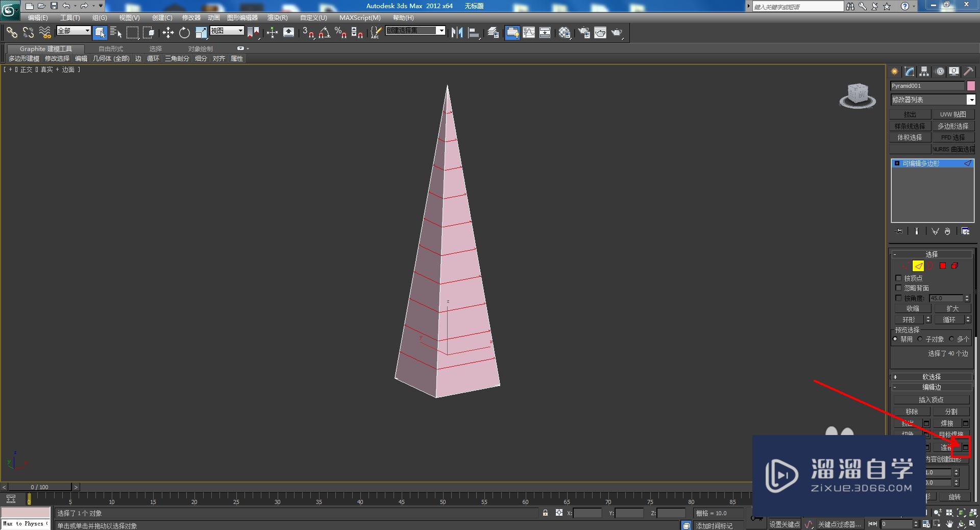This screenshot has height=530, width=980.
Task: Open the MAXScript(M) menu
Action: (360, 18)
